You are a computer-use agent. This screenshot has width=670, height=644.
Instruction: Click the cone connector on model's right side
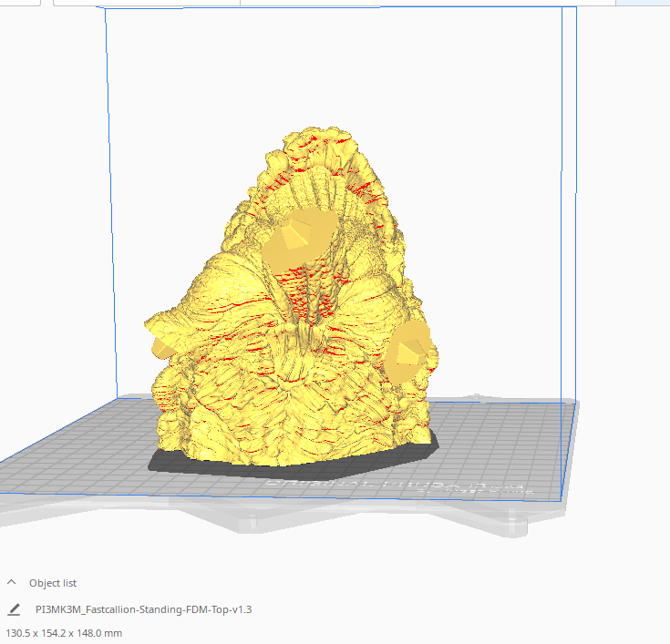tap(408, 353)
